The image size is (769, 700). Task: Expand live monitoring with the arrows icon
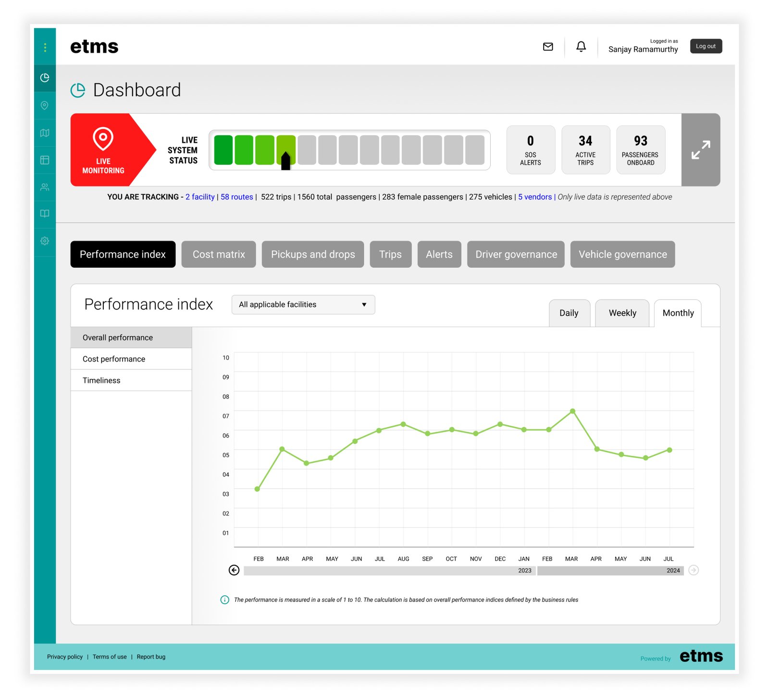(700, 150)
